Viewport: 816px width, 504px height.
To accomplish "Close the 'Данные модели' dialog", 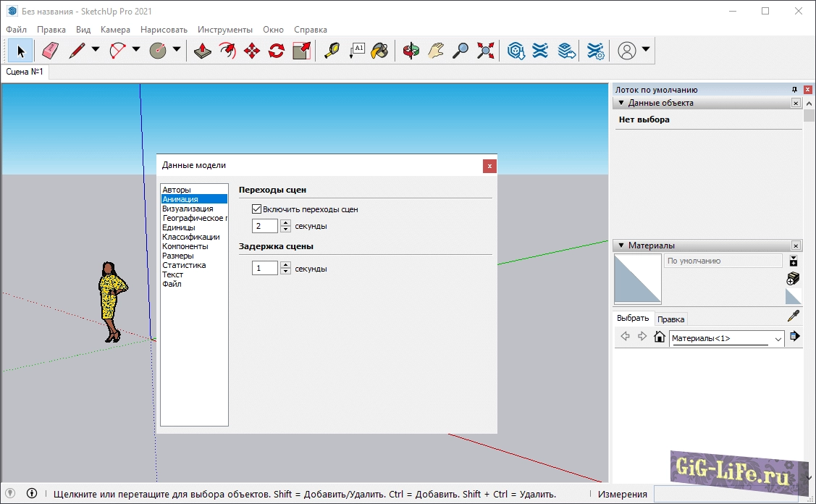I will click(489, 166).
